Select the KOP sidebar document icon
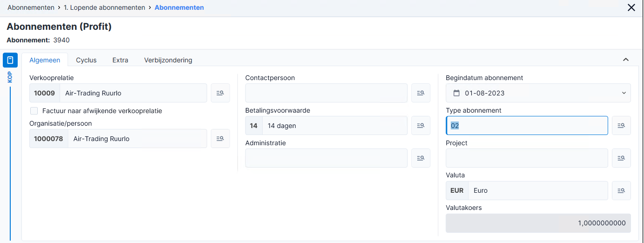Viewport: 644px width, 243px height. point(10,60)
